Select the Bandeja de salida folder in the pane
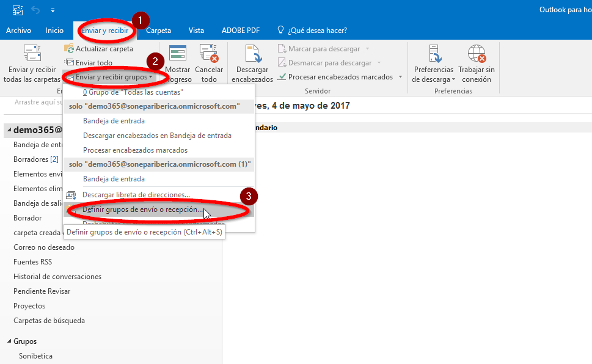Image resolution: width=592 pixels, height=364 pixels. (38, 203)
